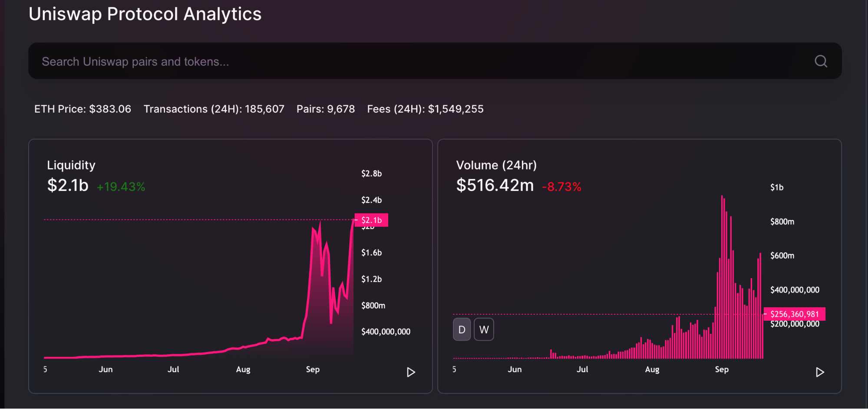Click the search magnifier icon
868x409 pixels.
[820, 61]
